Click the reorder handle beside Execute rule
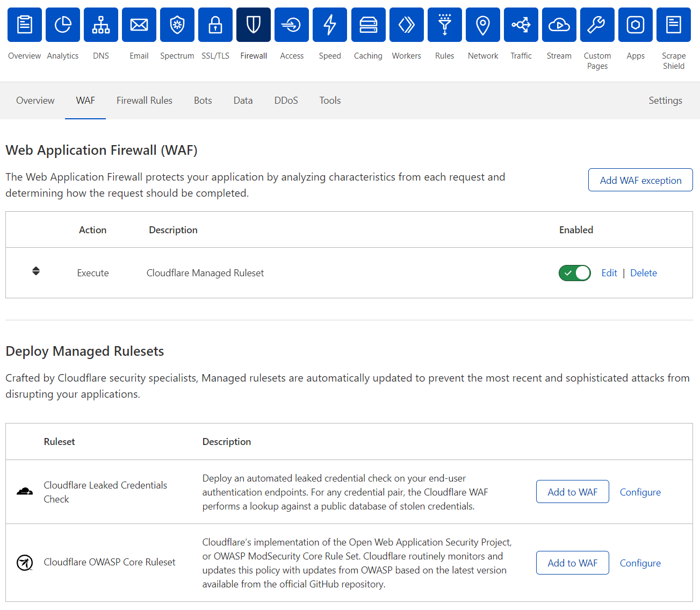Viewport: 700px width, 610px height. coord(36,271)
